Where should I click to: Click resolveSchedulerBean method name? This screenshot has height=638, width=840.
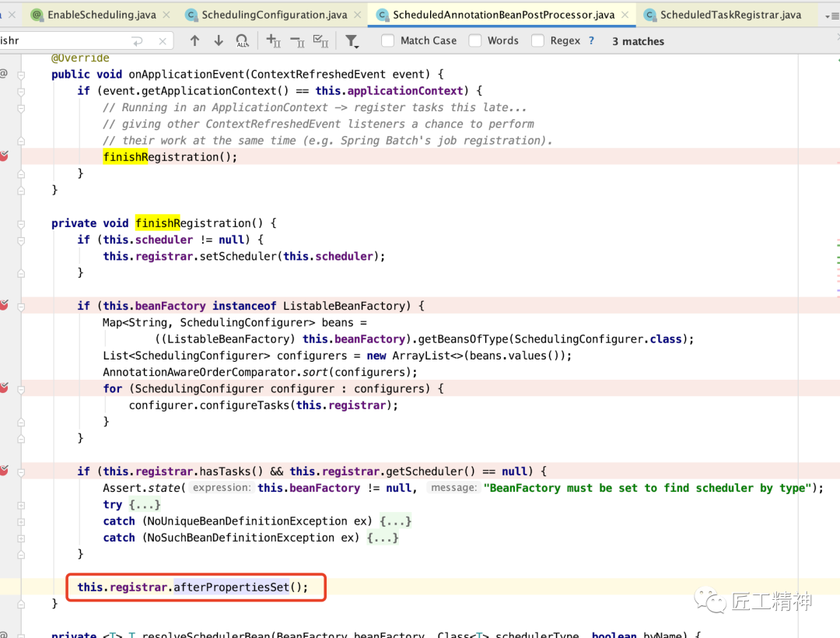206,635
